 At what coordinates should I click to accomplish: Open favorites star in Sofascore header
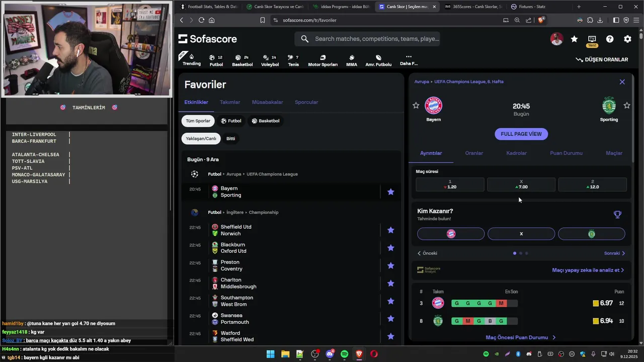(574, 39)
